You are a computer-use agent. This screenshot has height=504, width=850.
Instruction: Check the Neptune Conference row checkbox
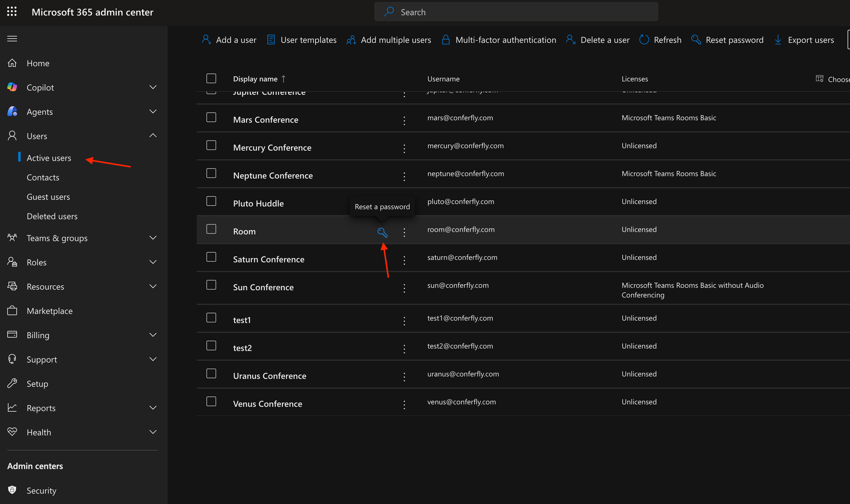211,173
